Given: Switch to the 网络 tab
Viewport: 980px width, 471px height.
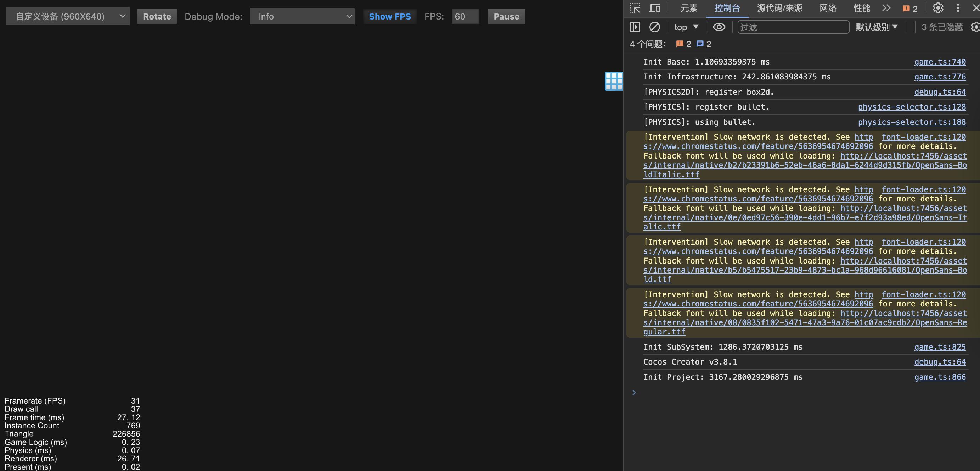Looking at the screenshot, I should pyautogui.click(x=828, y=8).
